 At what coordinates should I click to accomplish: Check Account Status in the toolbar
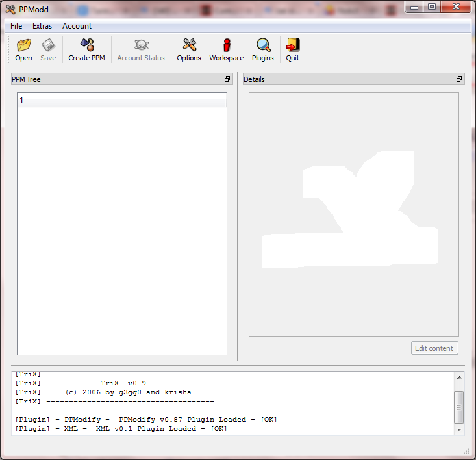coord(141,50)
